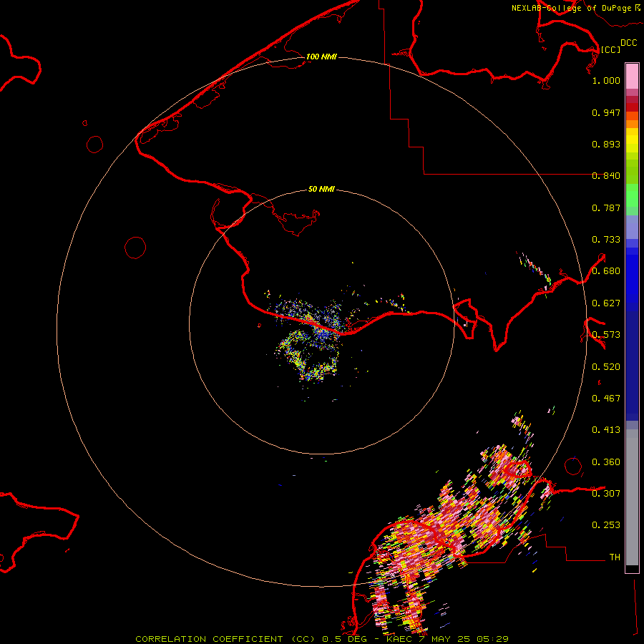644x644 pixels.
Task: Click the 0.840 color scale label
Action: point(606,176)
